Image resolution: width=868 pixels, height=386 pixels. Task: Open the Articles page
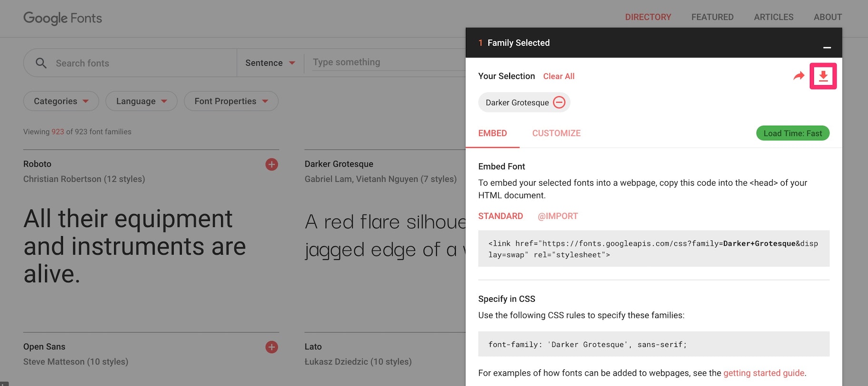click(773, 17)
